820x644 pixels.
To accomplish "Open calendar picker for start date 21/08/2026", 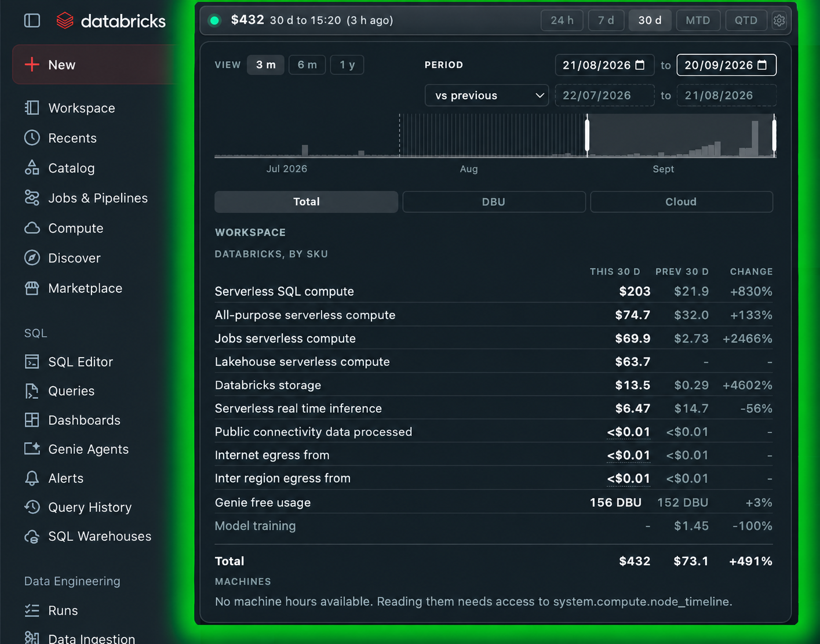I will (640, 65).
